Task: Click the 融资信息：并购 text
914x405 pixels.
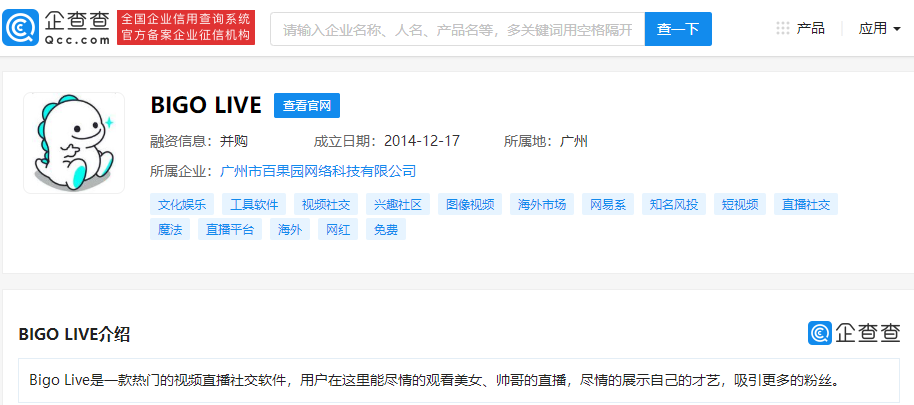Action: pyautogui.click(x=199, y=141)
